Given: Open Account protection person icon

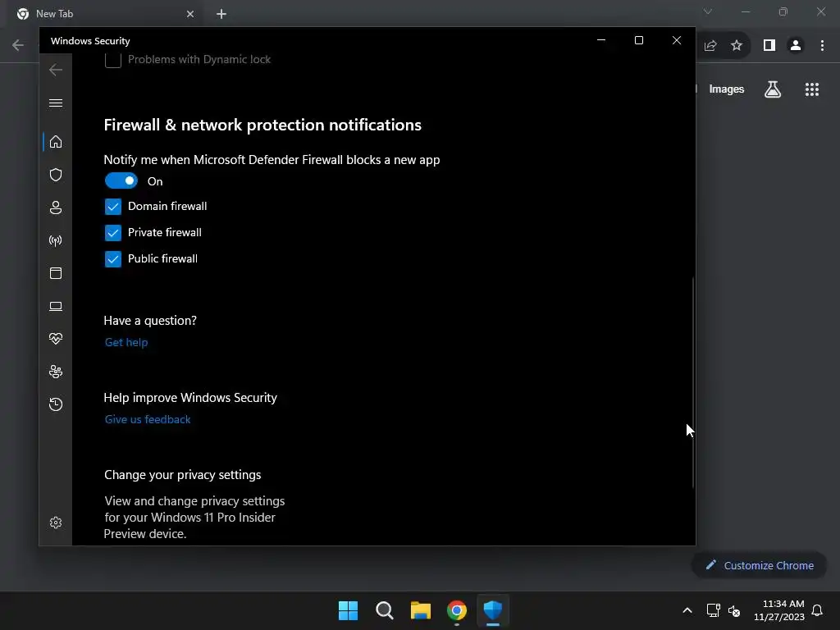Looking at the screenshot, I should (56, 208).
